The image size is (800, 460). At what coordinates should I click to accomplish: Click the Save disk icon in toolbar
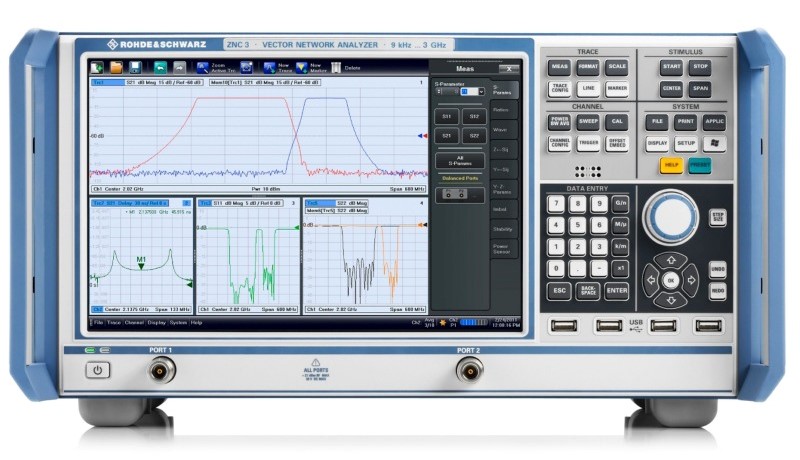135,68
